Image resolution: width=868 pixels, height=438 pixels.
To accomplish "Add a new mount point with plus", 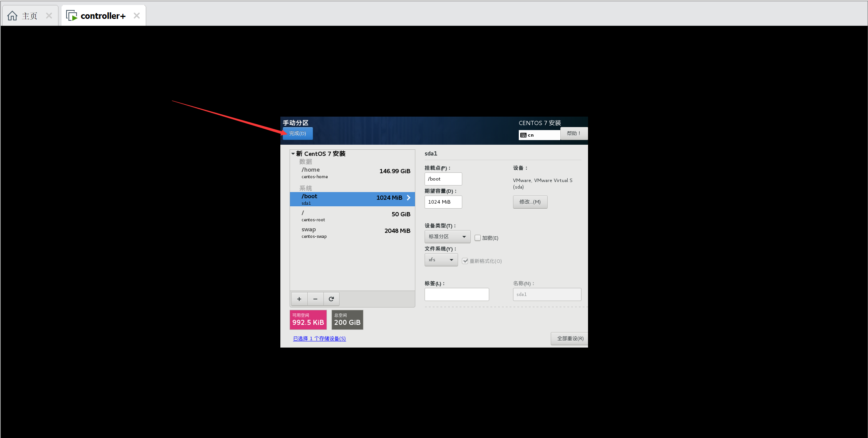I will (299, 299).
